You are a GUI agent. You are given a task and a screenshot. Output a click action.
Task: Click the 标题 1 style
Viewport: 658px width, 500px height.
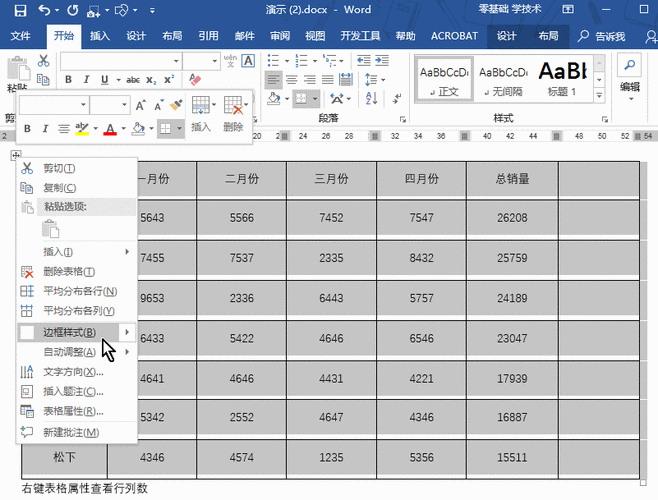(x=562, y=79)
